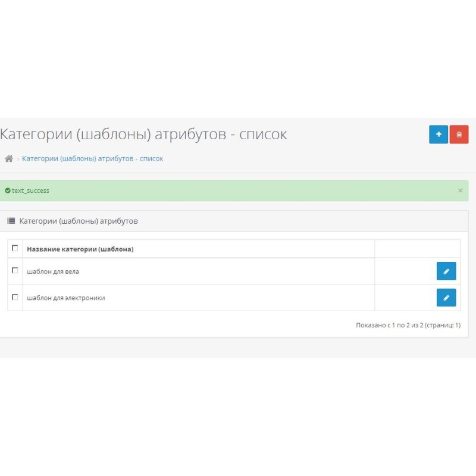The height and width of the screenshot is (476, 476).
Task: Click the 'шаблон для вела' row name
Action: point(53,272)
